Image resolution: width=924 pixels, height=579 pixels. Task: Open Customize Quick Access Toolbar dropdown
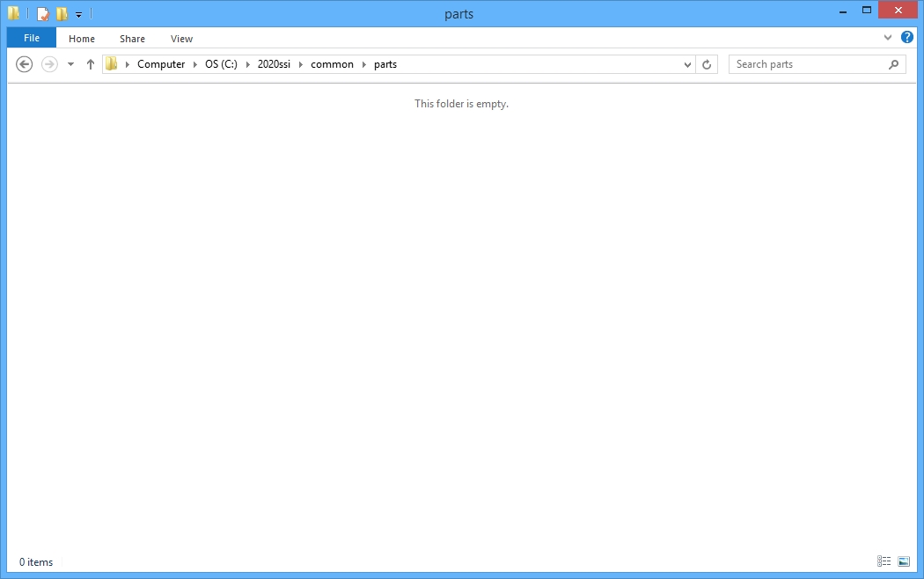pyautogui.click(x=78, y=14)
